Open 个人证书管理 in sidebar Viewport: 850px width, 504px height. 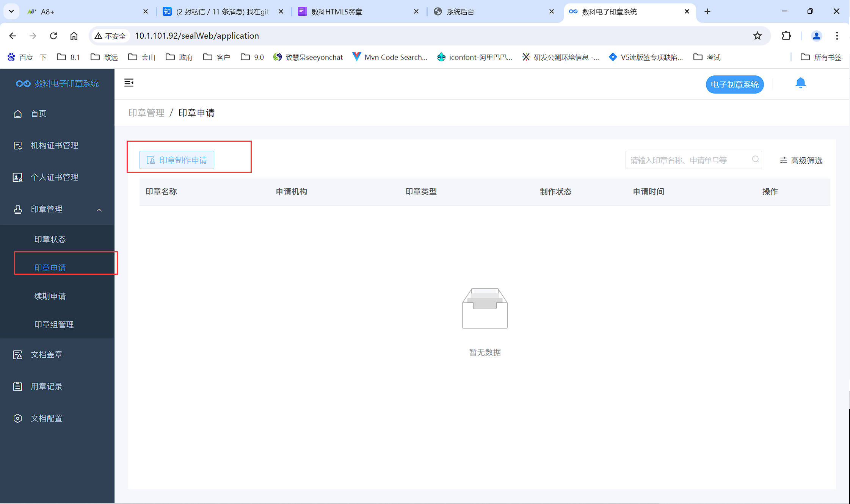[x=54, y=177]
